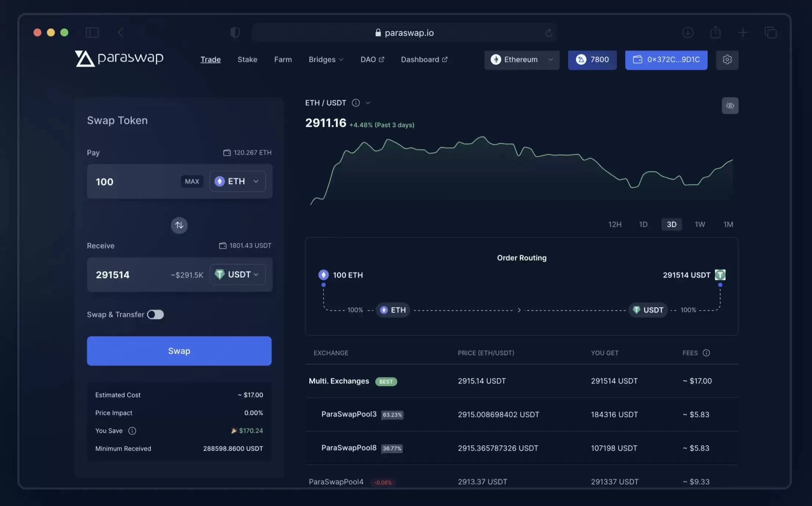This screenshot has height=506, width=812.
Task: Expand the Ethereum network selector
Action: coord(521,60)
